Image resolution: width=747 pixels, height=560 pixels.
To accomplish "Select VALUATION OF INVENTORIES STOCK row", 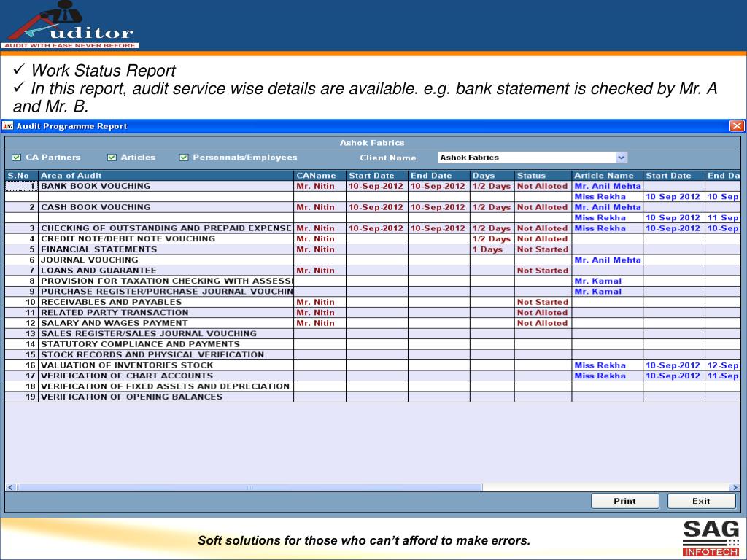I will [x=373, y=365].
